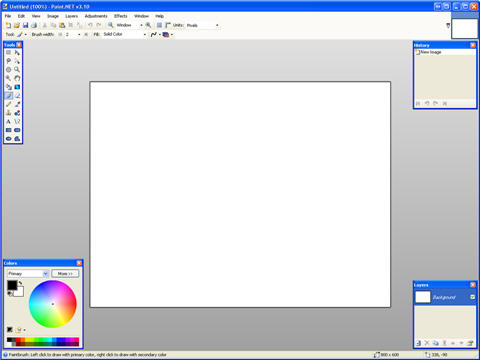Click the Print toolbar icon
The width and height of the screenshot is (480, 360).
pyautogui.click(x=34, y=25)
